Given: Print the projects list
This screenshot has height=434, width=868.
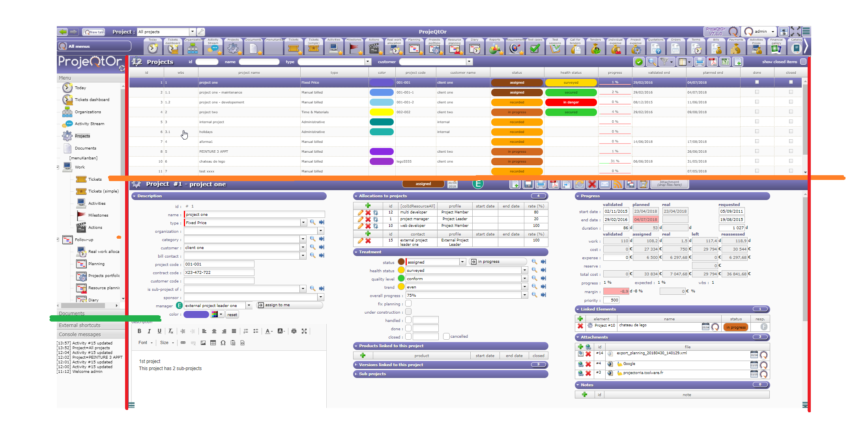Looking at the screenshot, I should pos(700,62).
